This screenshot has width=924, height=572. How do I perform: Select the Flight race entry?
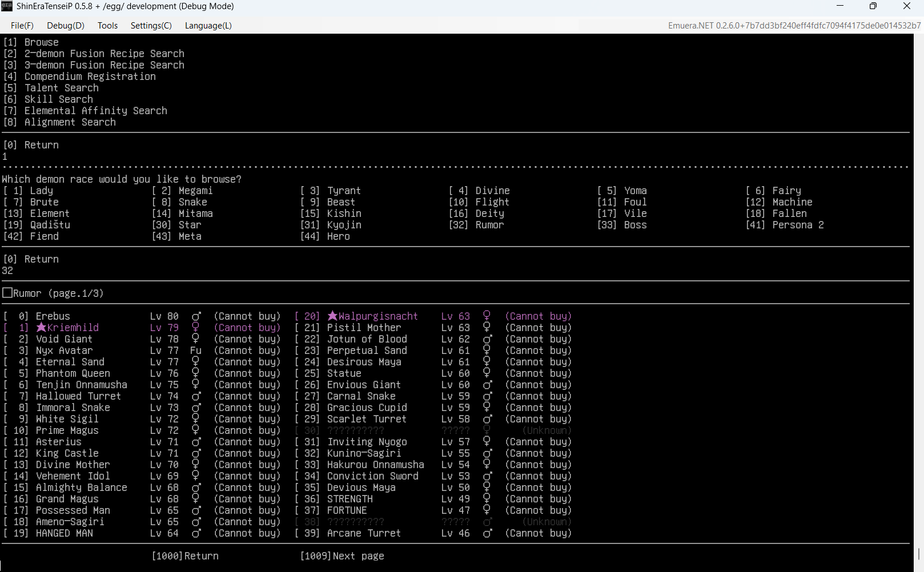pyautogui.click(x=479, y=202)
